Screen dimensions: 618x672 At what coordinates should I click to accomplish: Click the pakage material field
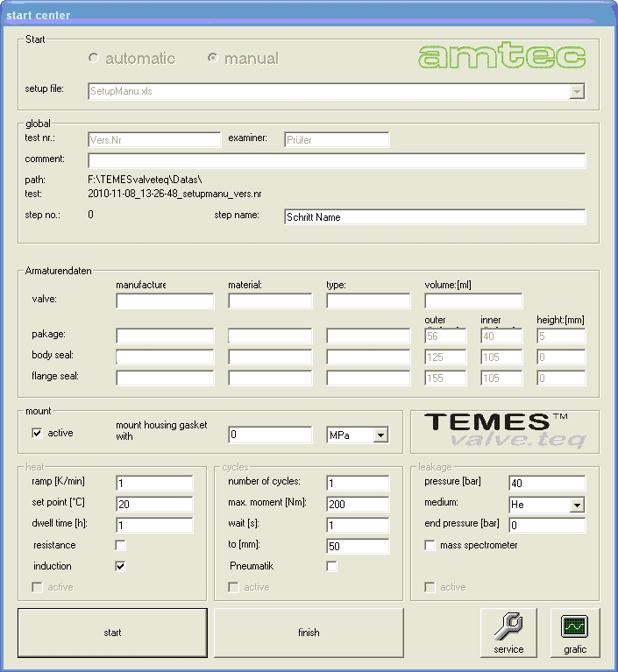270,336
